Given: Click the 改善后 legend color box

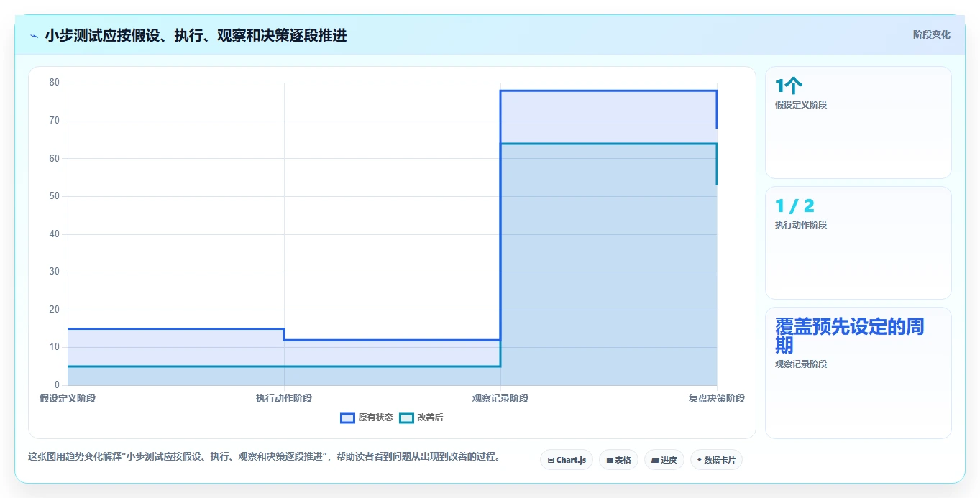Looking at the screenshot, I should (407, 418).
